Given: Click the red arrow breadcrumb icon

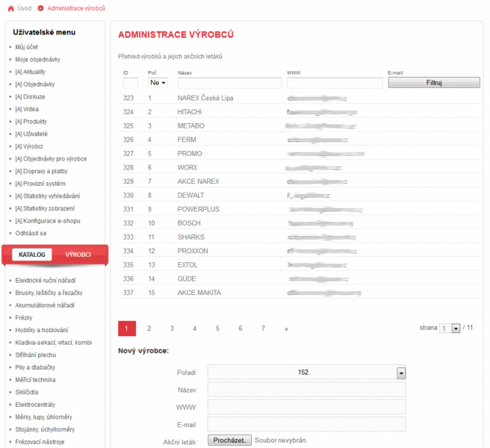Looking at the screenshot, I should point(40,8).
